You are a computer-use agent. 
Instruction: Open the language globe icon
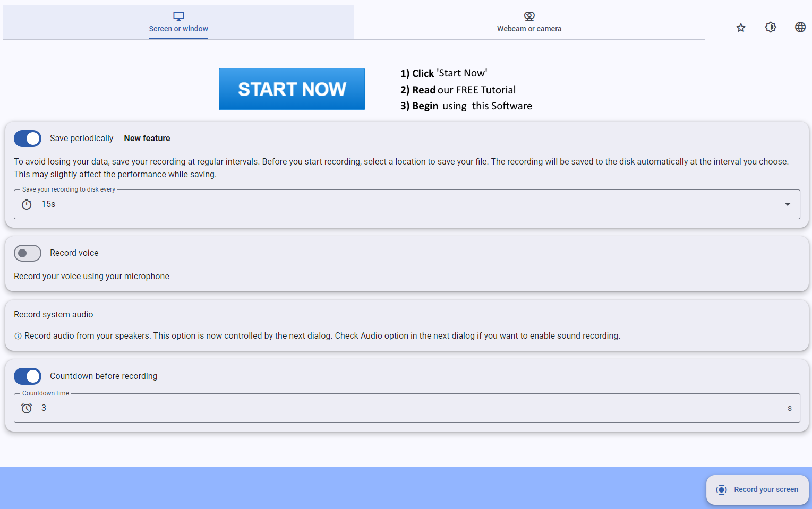point(800,27)
